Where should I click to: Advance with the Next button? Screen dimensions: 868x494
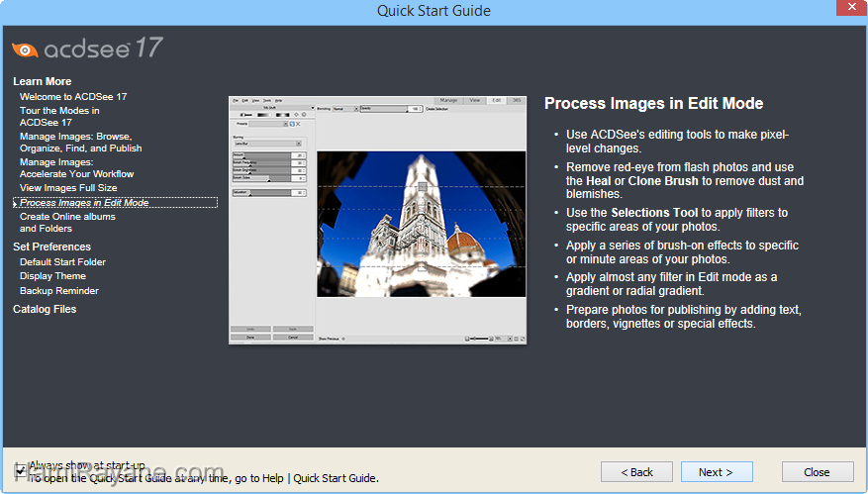(717, 472)
